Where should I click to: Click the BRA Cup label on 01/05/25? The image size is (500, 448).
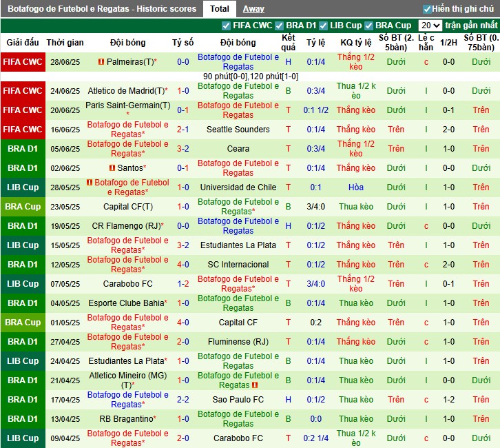(x=23, y=323)
